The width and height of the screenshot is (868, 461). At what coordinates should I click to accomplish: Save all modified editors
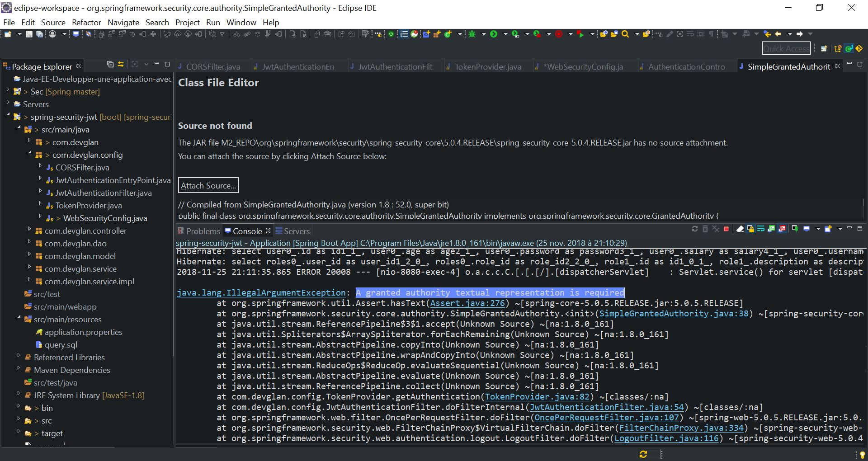pos(41,34)
